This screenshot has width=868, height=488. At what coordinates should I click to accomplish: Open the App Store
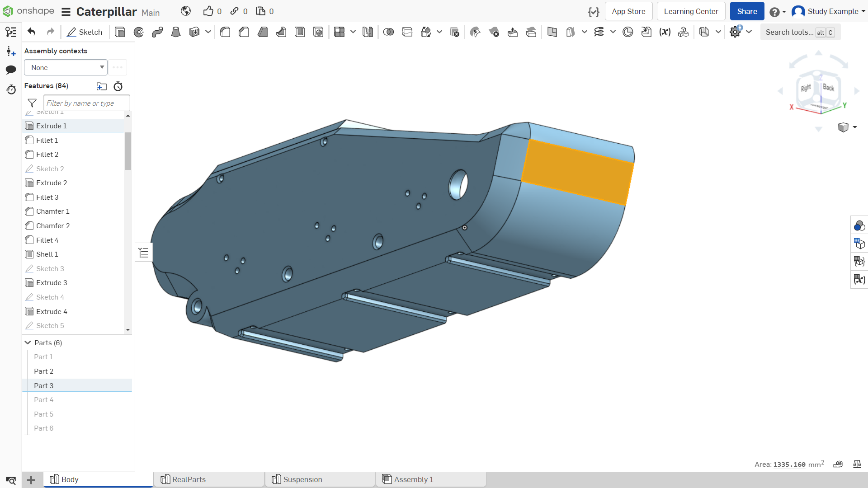(628, 11)
